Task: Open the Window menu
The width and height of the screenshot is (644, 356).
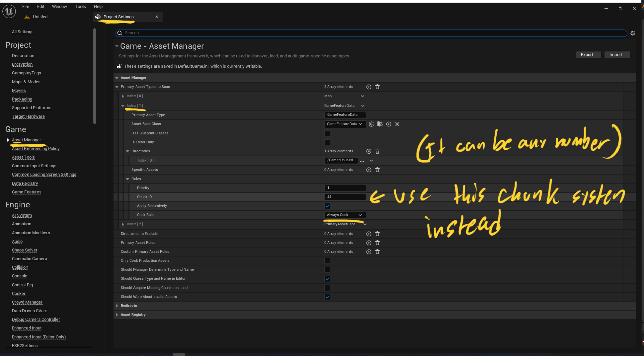Action: 59,6
